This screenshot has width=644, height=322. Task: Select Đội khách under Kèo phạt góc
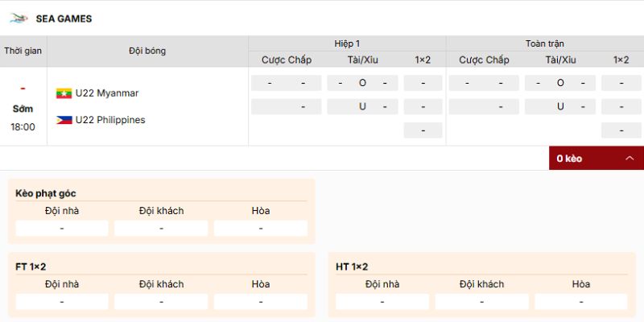161,229
